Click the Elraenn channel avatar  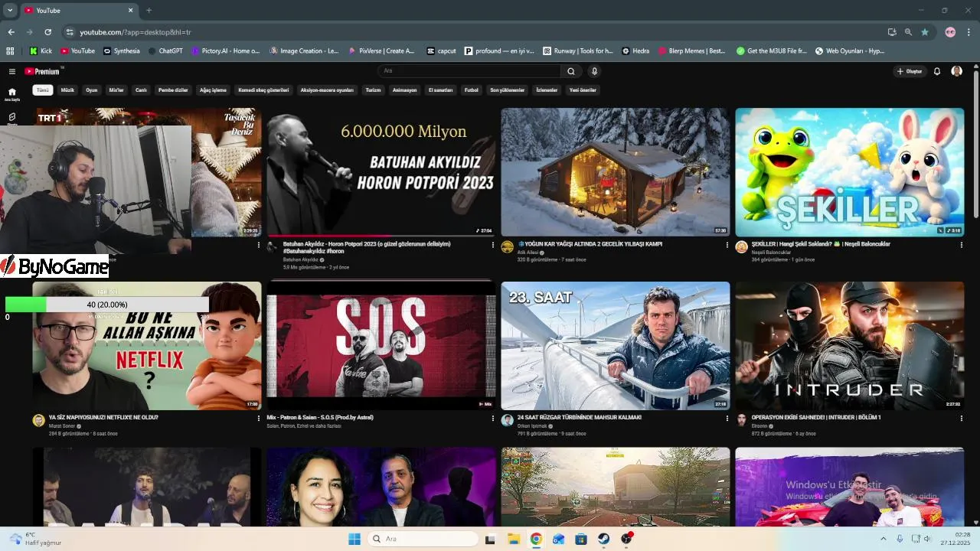tap(741, 420)
